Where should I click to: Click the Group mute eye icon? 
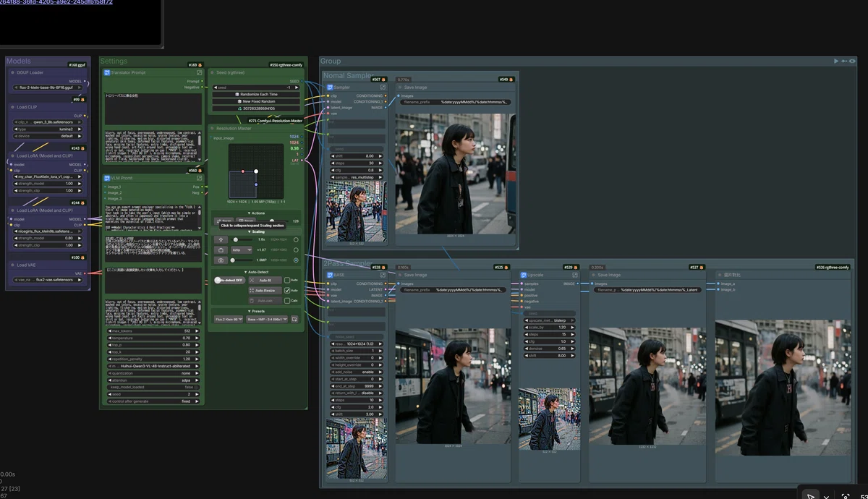tap(851, 61)
